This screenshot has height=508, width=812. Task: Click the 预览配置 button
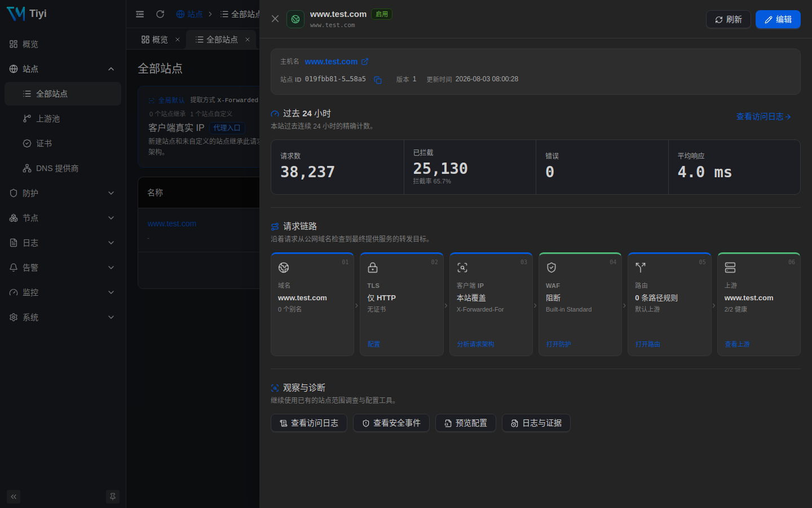click(466, 423)
